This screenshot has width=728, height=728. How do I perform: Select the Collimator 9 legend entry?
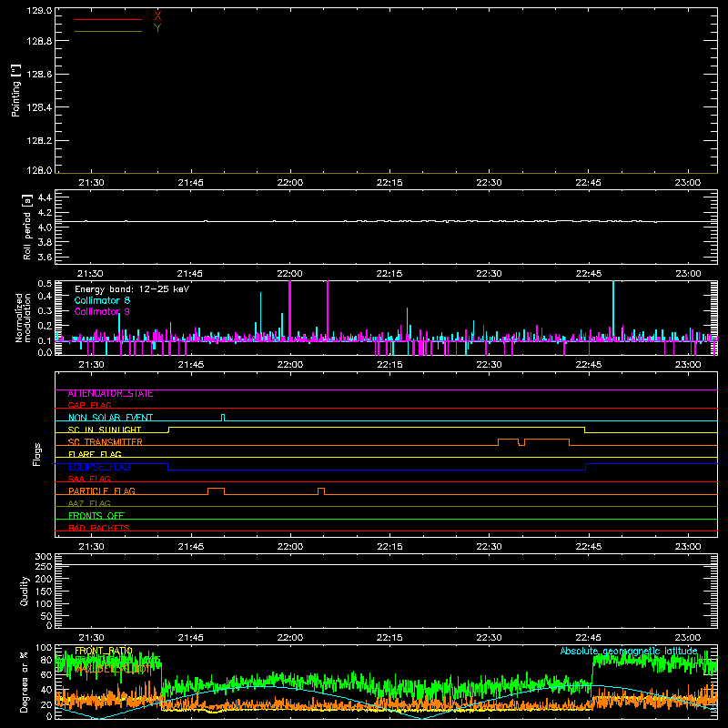pos(102,311)
